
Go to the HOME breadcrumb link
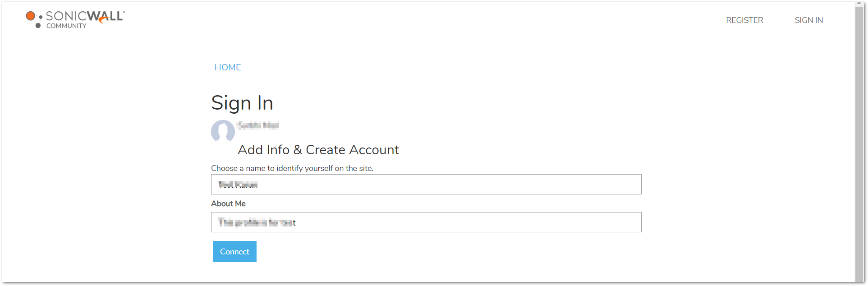pos(228,67)
